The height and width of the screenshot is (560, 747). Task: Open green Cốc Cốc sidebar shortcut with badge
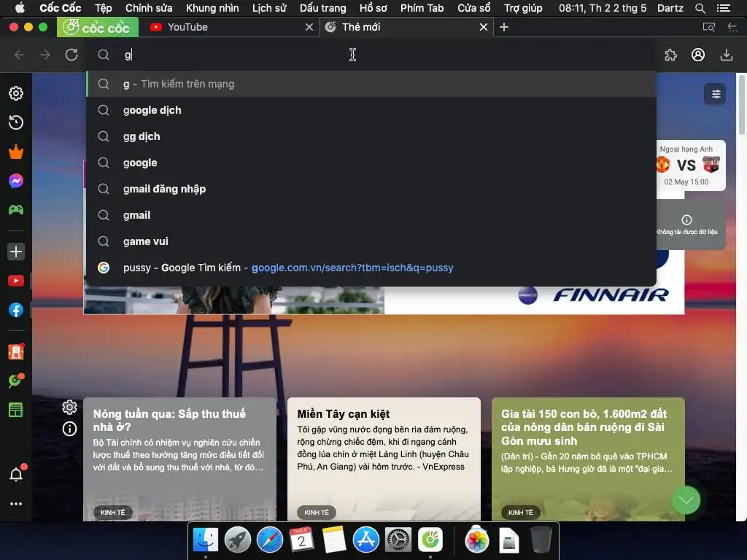pos(16,381)
